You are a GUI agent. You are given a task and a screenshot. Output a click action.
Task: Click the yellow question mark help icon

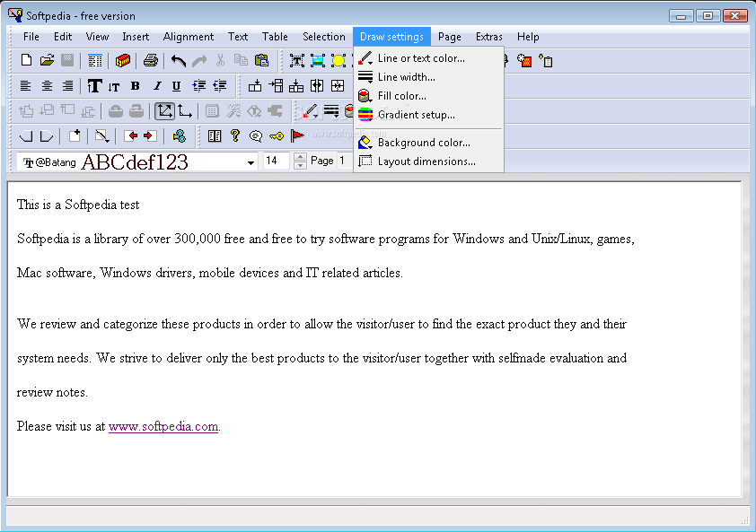pyautogui.click(x=235, y=135)
